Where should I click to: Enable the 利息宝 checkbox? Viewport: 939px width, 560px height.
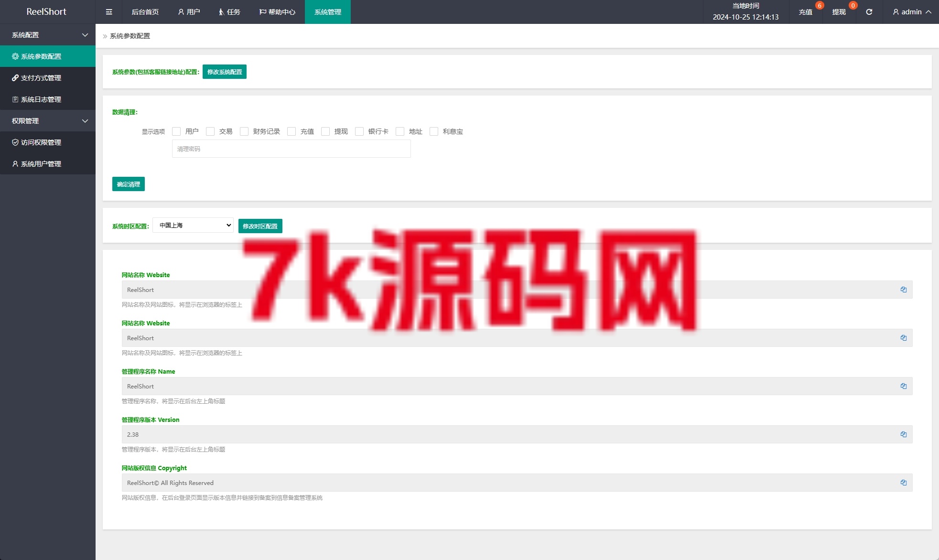pyautogui.click(x=434, y=131)
